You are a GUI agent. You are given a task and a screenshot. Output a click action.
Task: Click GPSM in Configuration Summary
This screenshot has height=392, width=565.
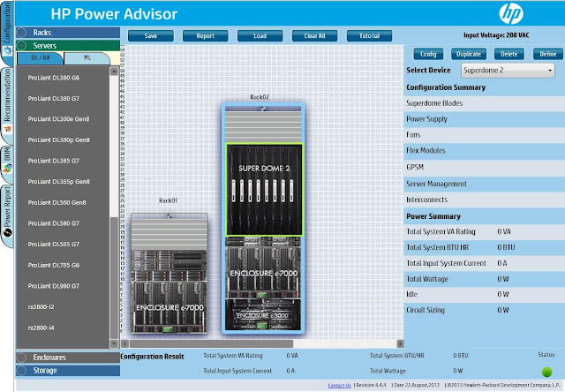click(485, 168)
